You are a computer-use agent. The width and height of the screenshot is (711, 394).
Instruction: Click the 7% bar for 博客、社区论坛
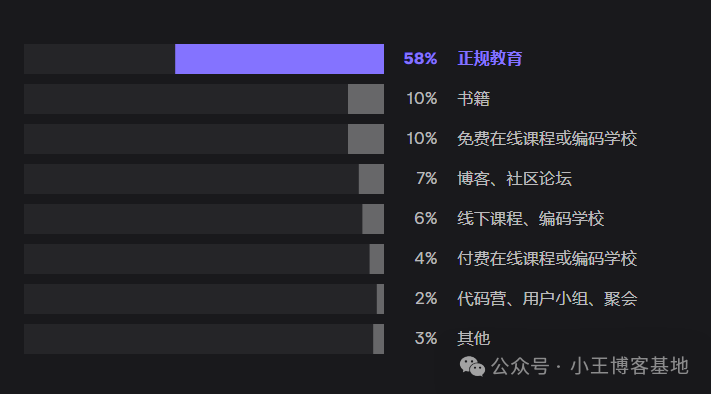click(x=371, y=179)
